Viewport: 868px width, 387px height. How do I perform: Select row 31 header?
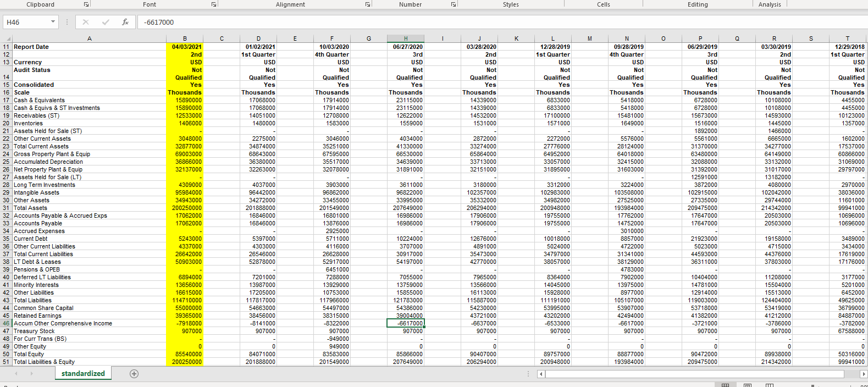[x=6, y=208]
